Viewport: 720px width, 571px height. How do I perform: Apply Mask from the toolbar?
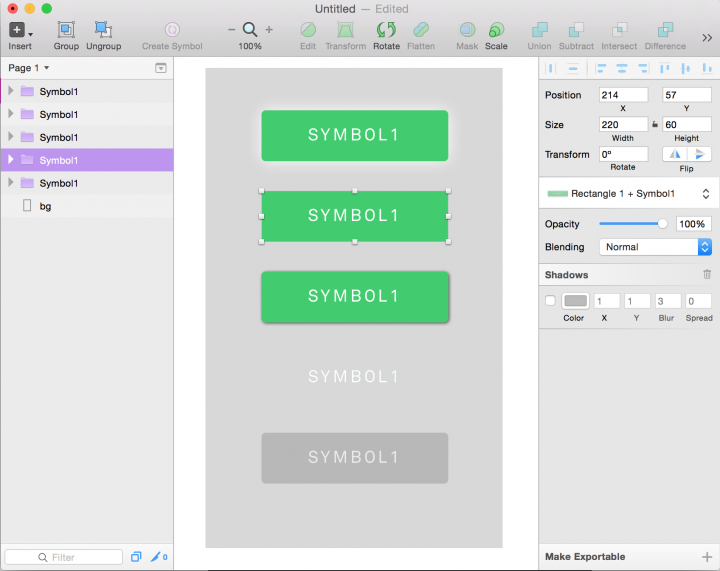pos(467,30)
